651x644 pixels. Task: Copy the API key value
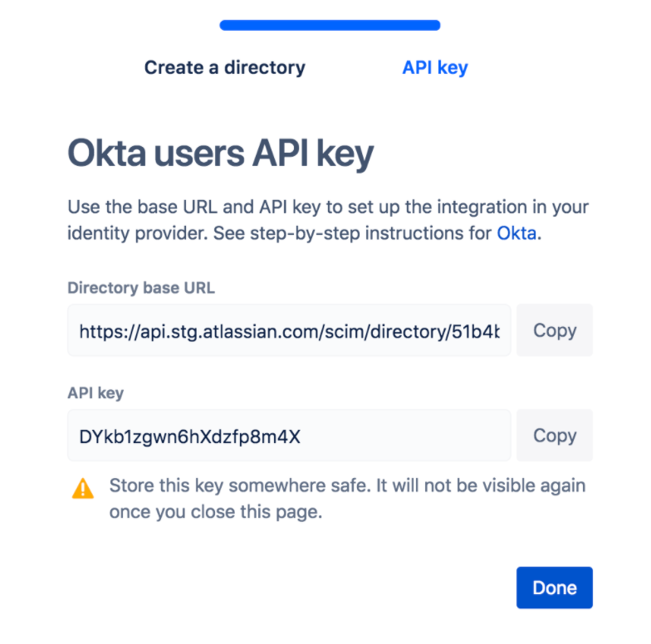click(555, 435)
